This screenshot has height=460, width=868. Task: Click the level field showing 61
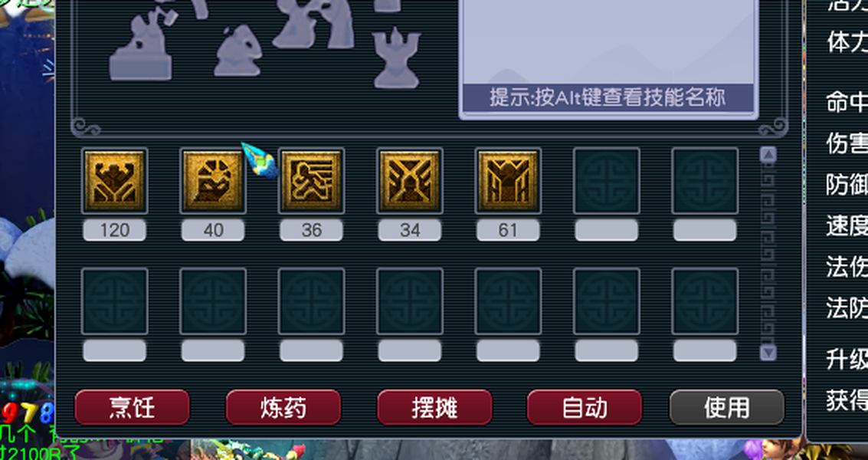tap(508, 230)
